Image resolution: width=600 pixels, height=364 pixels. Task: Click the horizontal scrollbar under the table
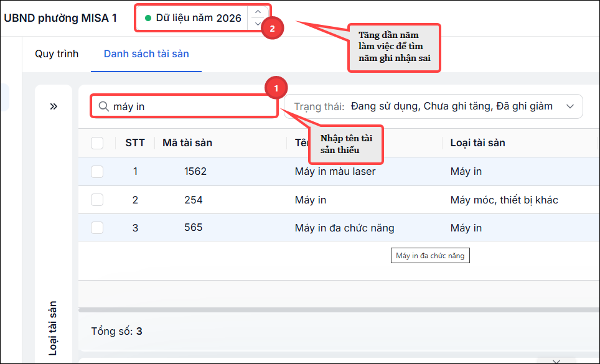coord(339,310)
